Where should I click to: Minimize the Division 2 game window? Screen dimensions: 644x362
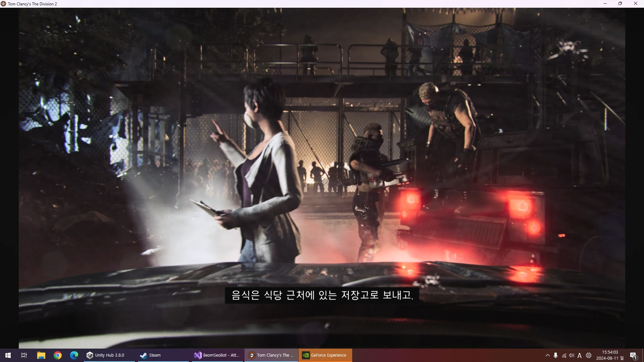[x=605, y=4]
